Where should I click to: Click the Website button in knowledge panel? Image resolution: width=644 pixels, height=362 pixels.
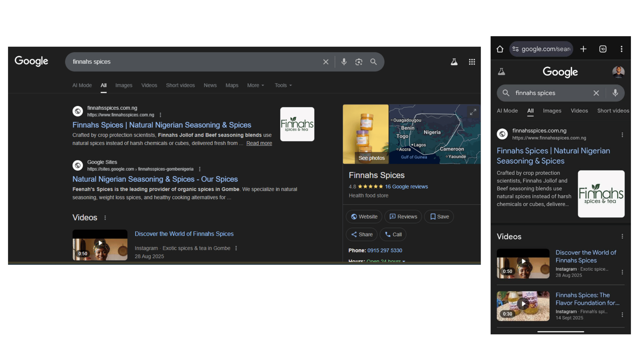point(364,217)
